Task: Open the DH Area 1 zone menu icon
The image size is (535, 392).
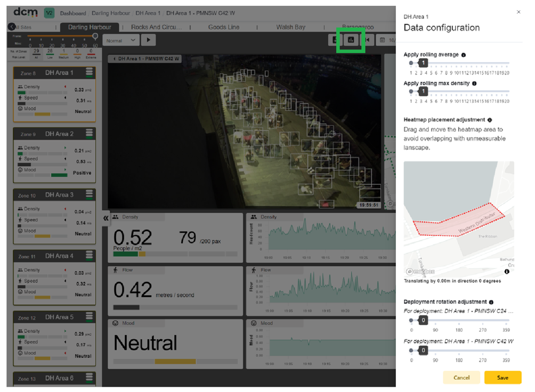Action: (89, 72)
